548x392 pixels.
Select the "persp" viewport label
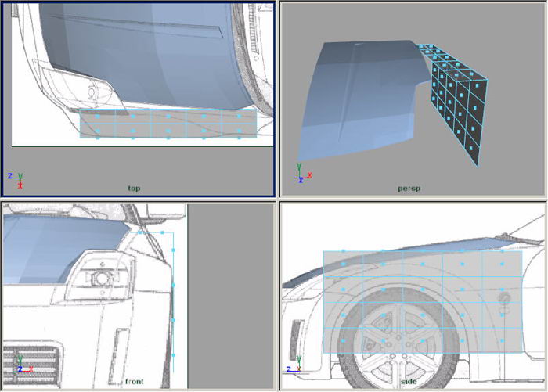(409, 189)
